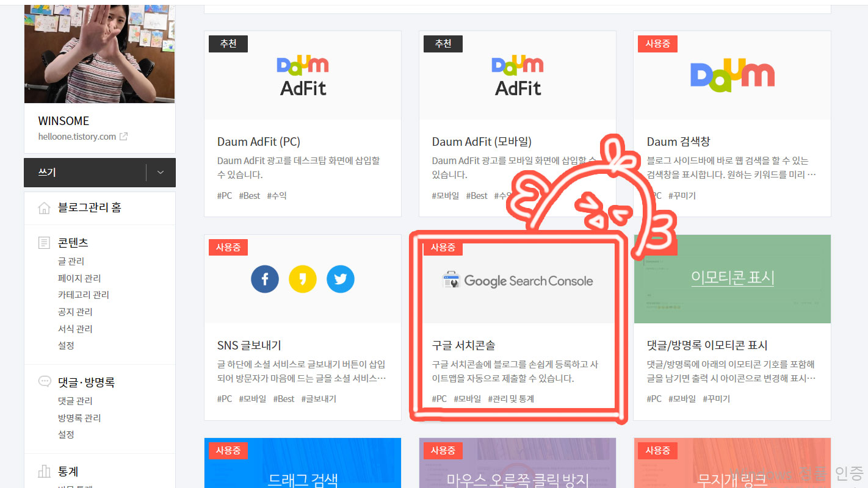Click 사용중 badge on Daum 검색창 card
The width and height of the screenshot is (868, 488).
pos(658,44)
